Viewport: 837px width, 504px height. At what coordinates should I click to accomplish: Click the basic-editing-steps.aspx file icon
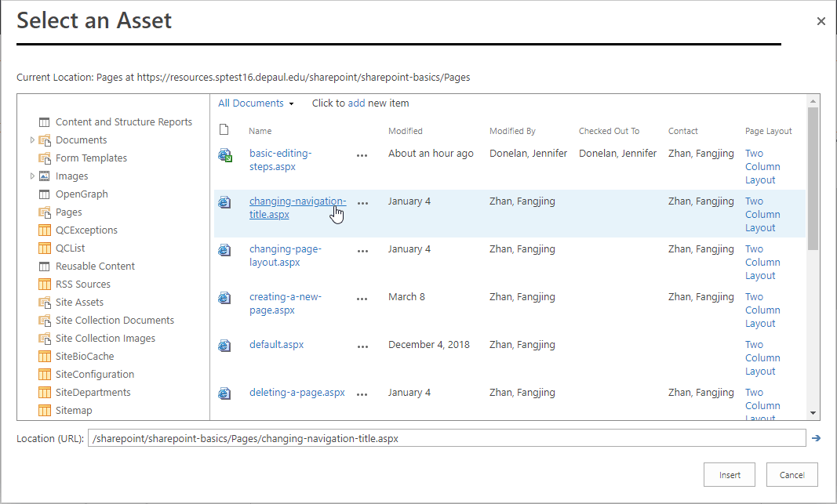225,155
